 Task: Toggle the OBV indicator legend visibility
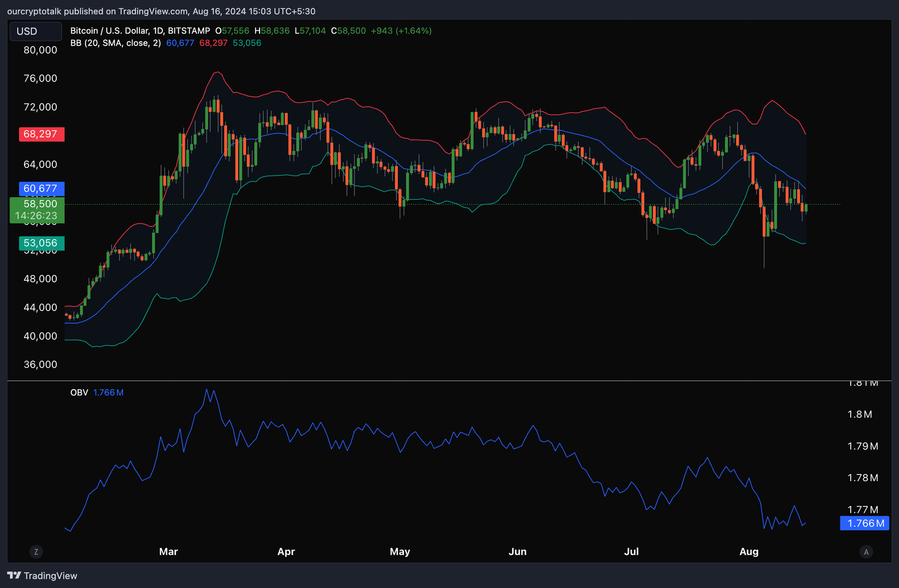(78, 393)
